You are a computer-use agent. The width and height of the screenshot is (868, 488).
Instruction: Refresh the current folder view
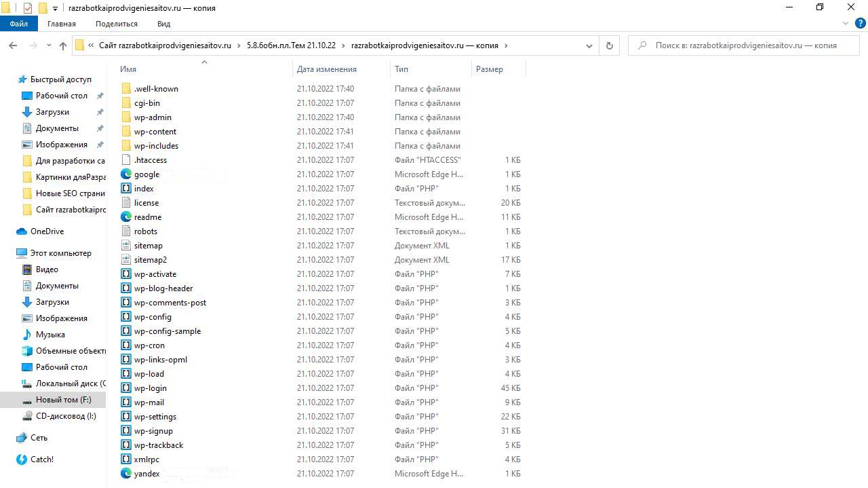click(x=609, y=45)
